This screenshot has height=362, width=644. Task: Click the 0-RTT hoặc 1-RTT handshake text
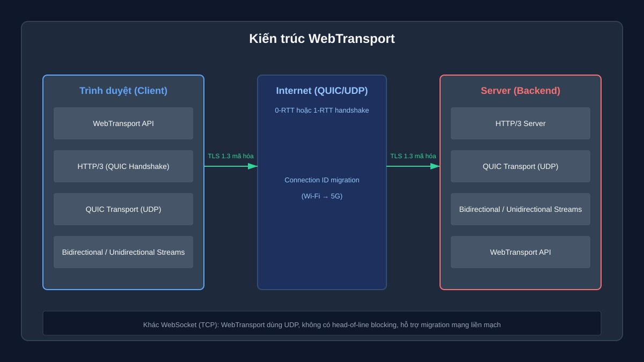tap(322, 110)
